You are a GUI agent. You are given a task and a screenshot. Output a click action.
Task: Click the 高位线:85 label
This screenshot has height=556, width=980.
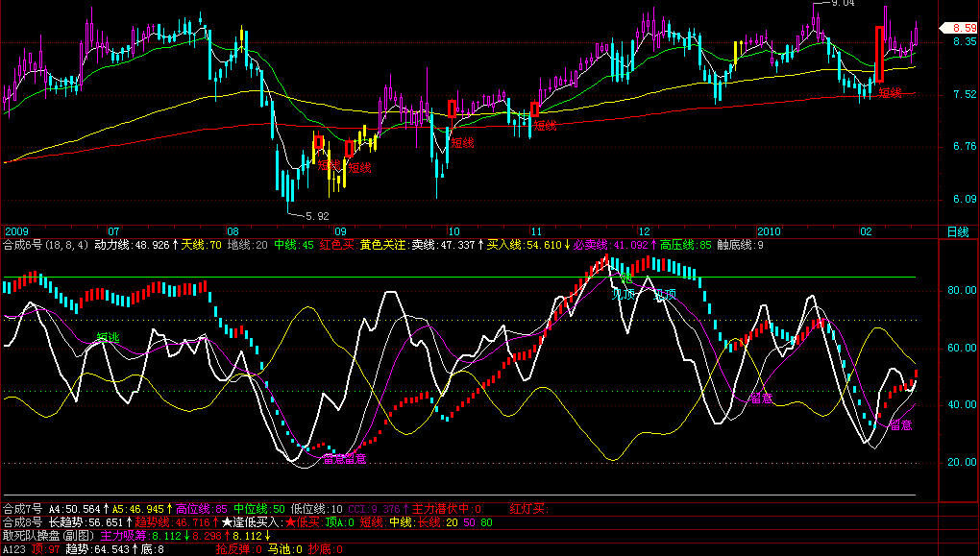pos(201,509)
